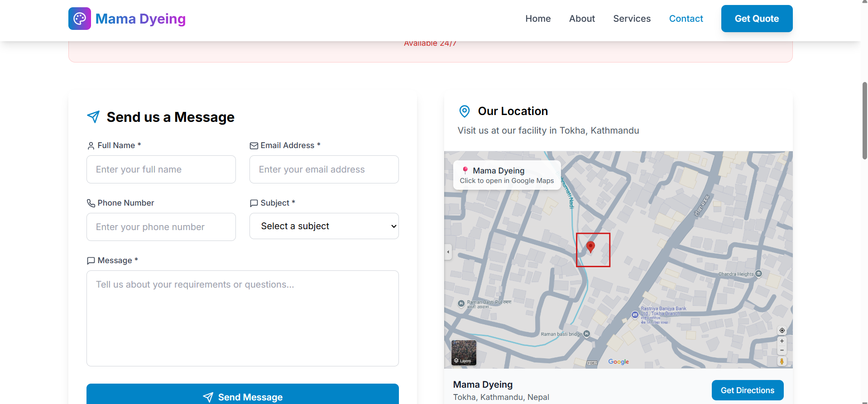
Task: Click the Get Directions button
Action: (x=748, y=390)
